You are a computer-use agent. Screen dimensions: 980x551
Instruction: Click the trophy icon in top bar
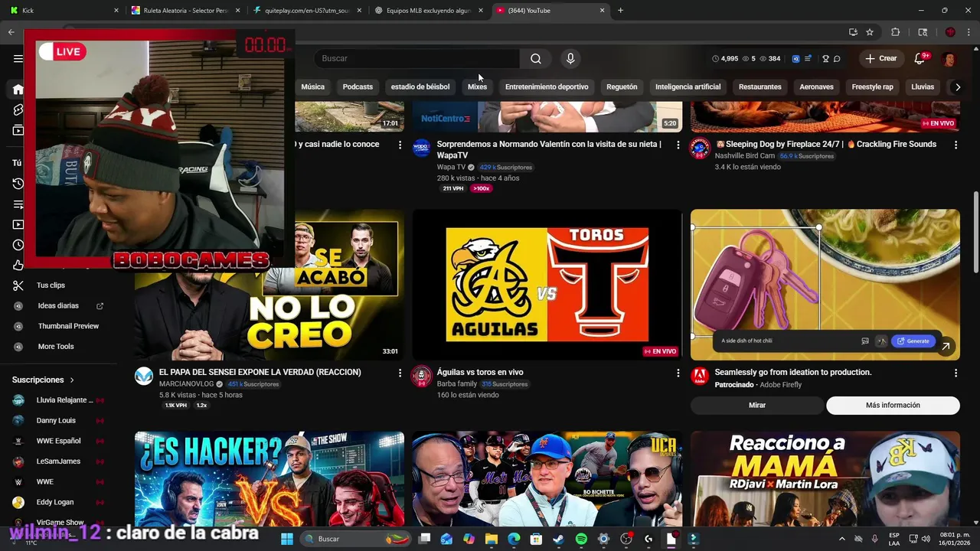pyautogui.click(x=825, y=58)
